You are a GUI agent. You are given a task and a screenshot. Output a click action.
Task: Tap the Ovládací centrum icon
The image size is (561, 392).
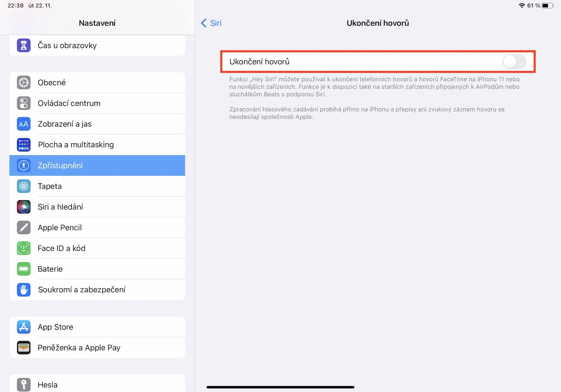(x=24, y=103)
